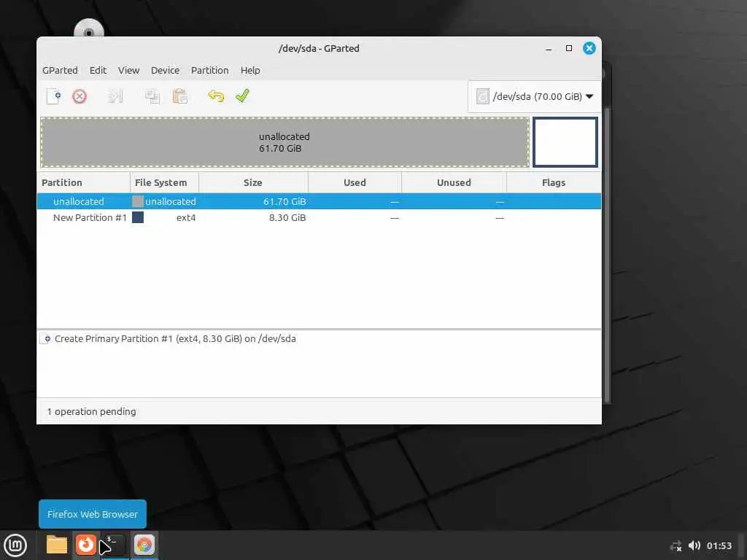Open the Partition menu
The image size is (747, 560).
(209, 71)
